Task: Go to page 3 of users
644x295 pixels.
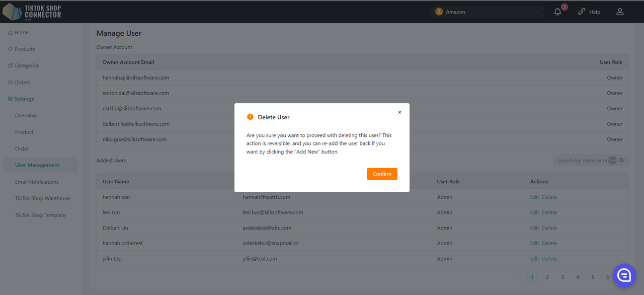Action: click(x=562, y=277)
